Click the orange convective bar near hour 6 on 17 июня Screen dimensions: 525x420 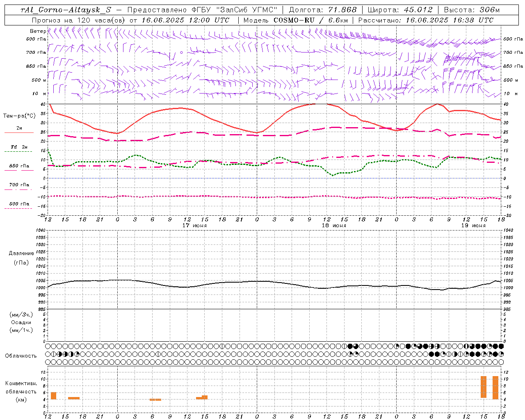[x=155, y=399]
